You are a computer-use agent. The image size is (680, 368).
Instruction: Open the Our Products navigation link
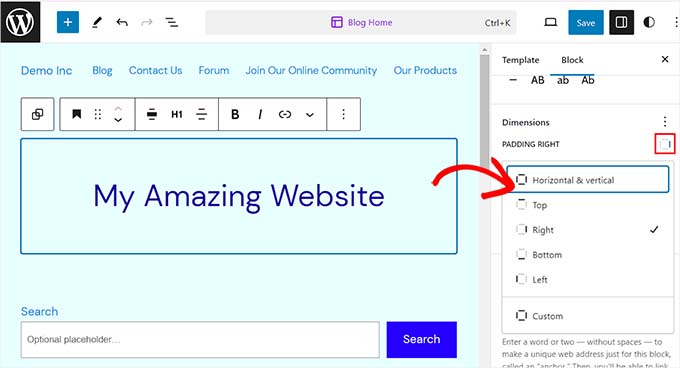pos(425,71)
